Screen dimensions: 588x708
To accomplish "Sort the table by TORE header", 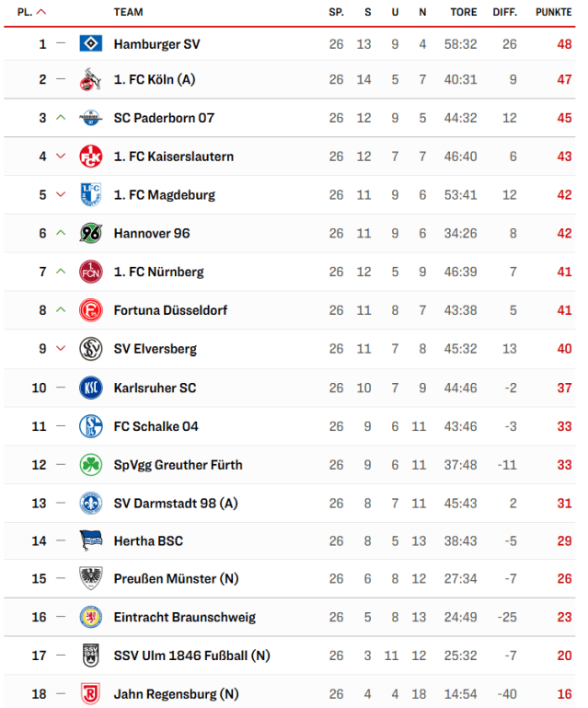I will 464,13.
